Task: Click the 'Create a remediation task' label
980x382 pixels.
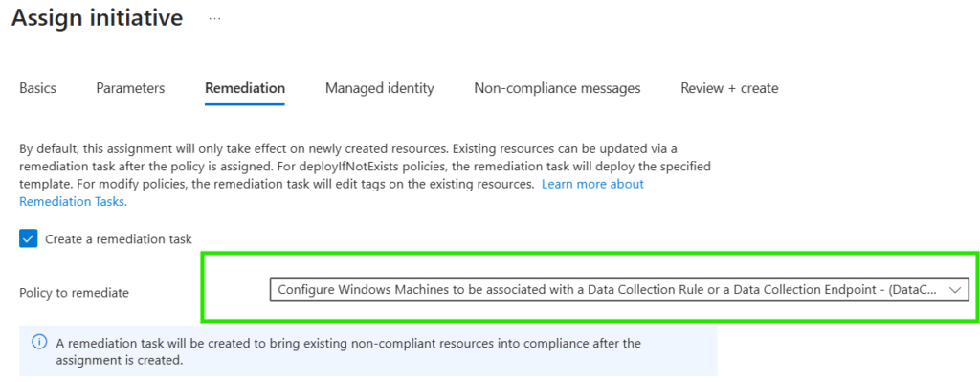Action: 118,238
